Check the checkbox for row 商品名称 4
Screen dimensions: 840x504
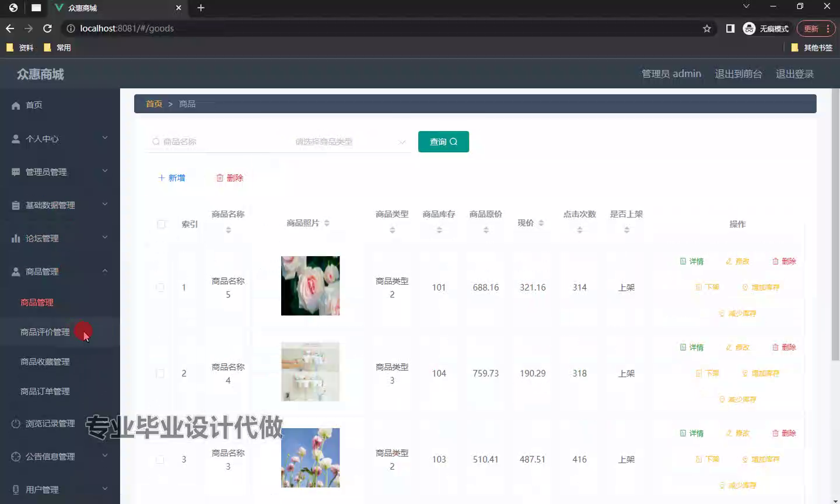[160, 373]
